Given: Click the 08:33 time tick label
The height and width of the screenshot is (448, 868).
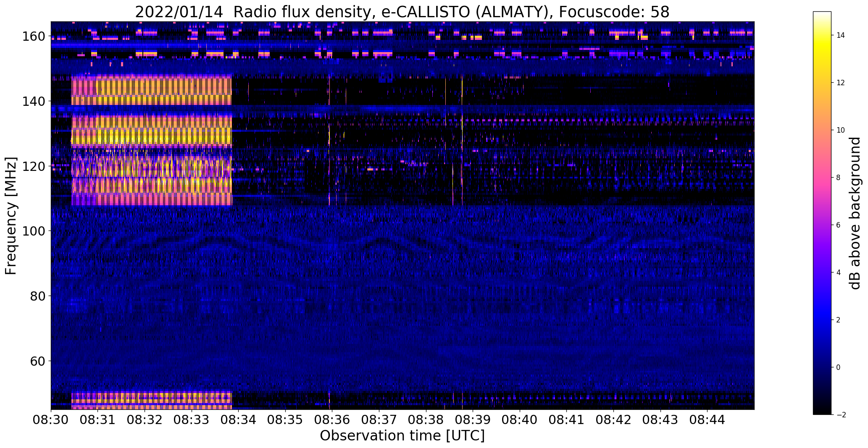Looking at the screenshot, I should [x=192, y=420].
